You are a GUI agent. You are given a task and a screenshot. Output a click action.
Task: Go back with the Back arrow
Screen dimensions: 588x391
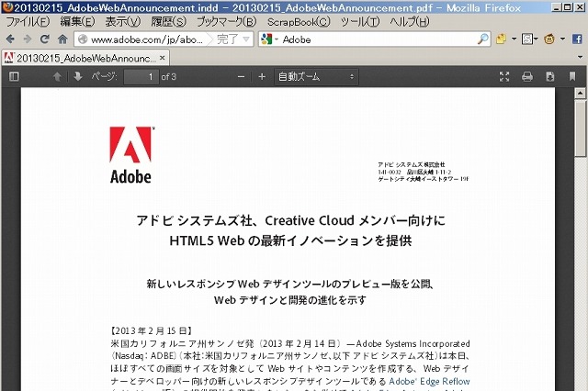tap(10, 39)
